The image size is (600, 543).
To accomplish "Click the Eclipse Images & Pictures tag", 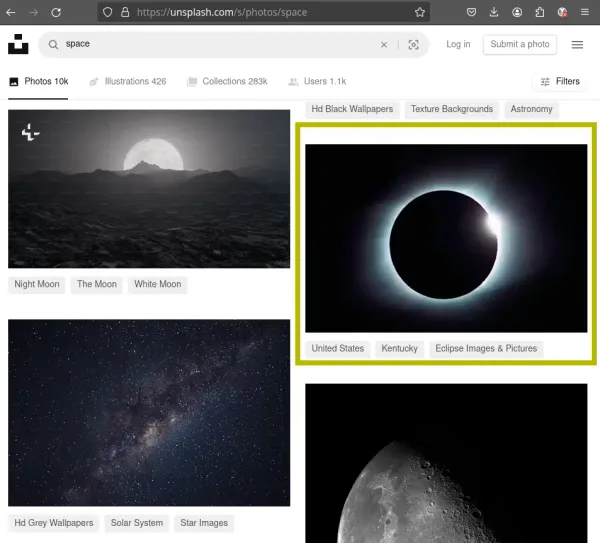I will click(486, 349).
